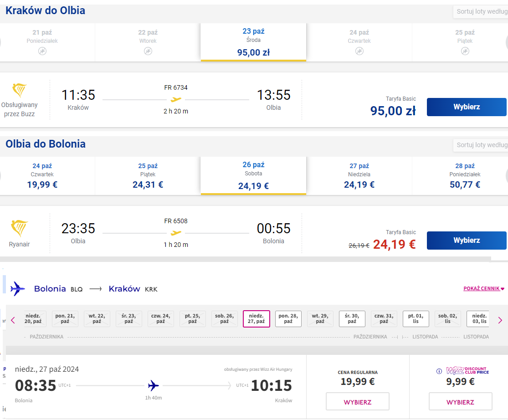Choose Wybierz for the 95,00 zł Kraków flight

(467, 107)
